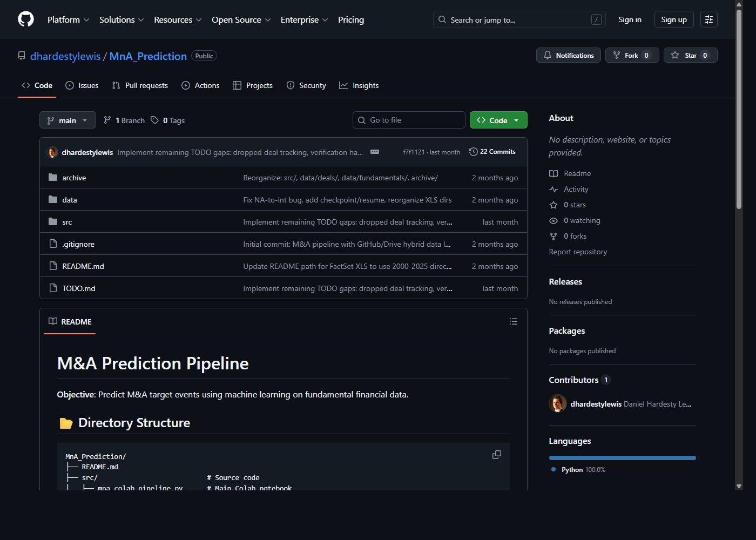The height and width of the screenshot is (540, 756).
Task: Click the Python language bar
Action: click(x=622, y=457)
